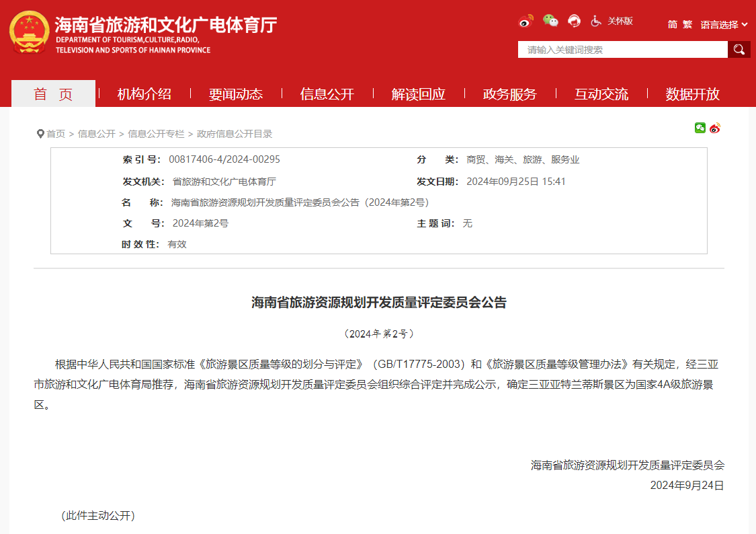
Task: Click the location pin icon before the breadcrumb
Action: coord(40,134)
